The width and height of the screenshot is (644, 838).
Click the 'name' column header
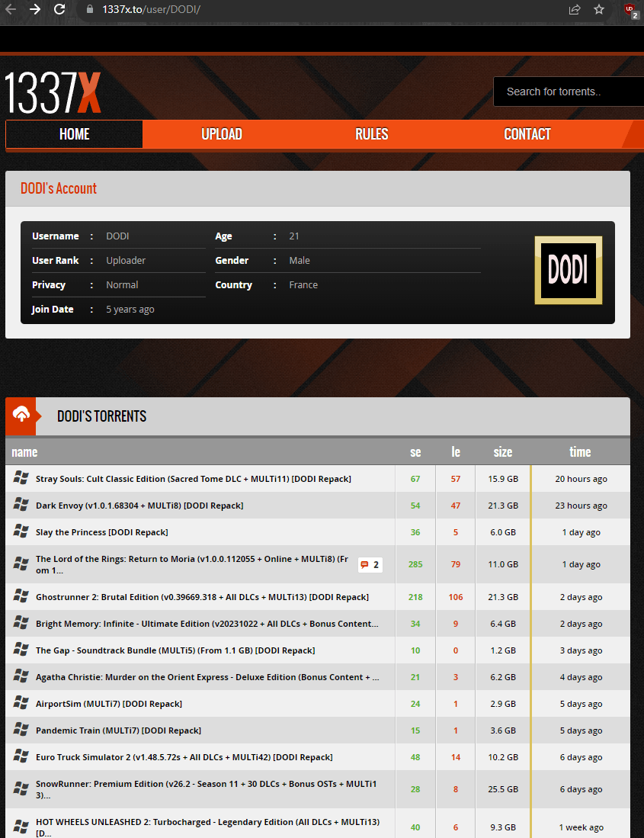point(24,452)
